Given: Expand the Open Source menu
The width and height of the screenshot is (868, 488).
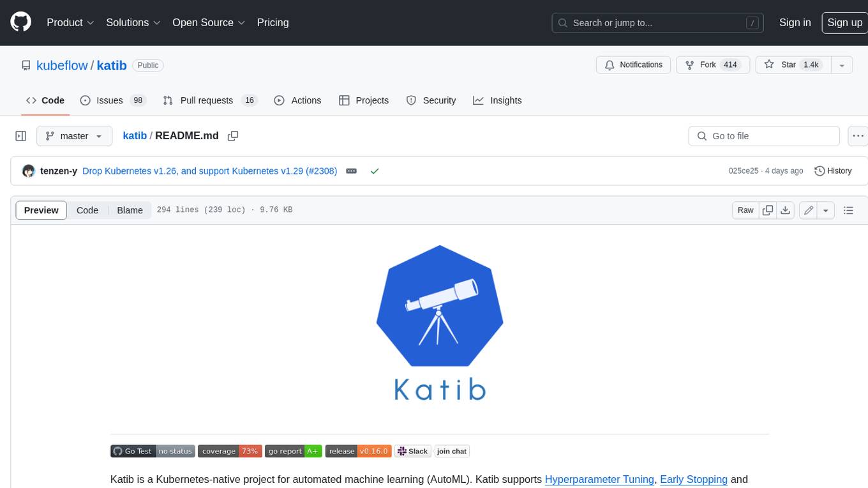Looking at the screenshot, I should [209, 22].
